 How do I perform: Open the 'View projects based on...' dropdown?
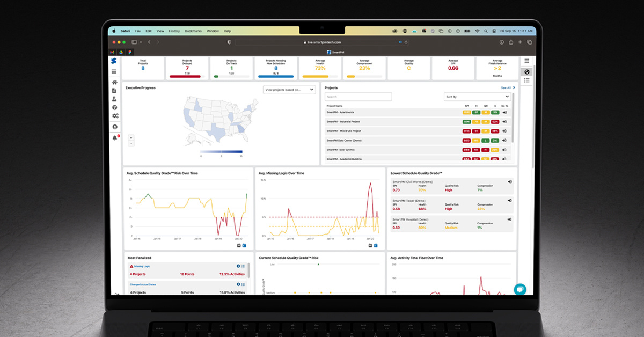[x=289, y=90]
